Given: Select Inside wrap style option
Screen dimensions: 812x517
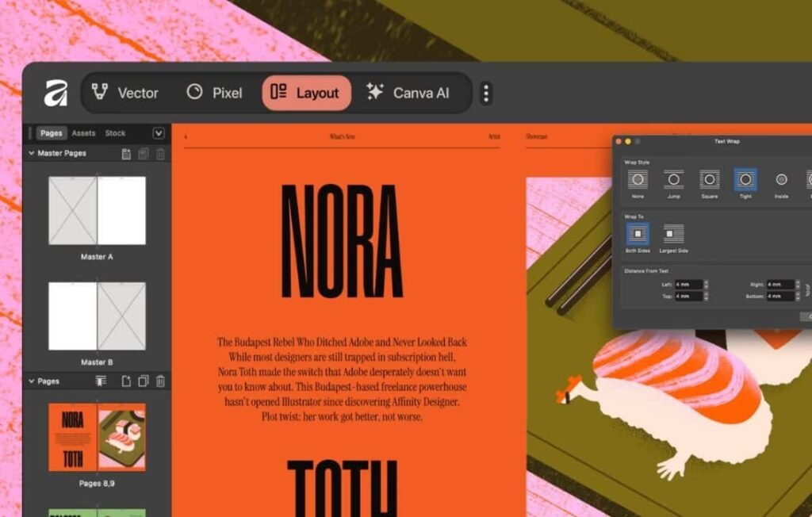Looking at the screenshot, I should click(781, 180).
